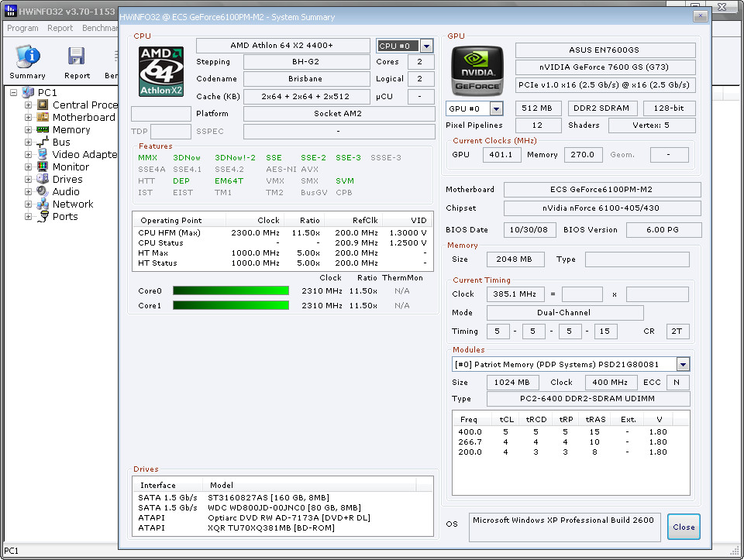Expand the Bus tree node
This screenshot has height=560, width=744.
click(28, 142)
